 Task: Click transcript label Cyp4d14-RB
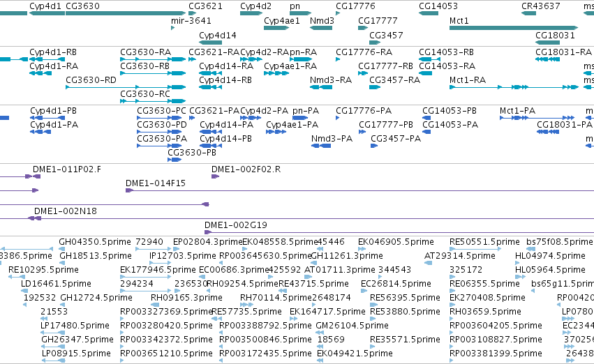(225, 80)
